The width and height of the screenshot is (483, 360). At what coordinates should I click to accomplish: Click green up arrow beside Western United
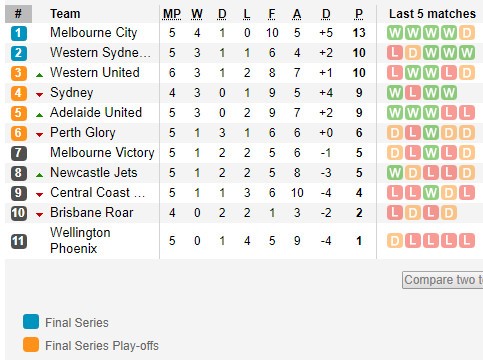point(39,75)
